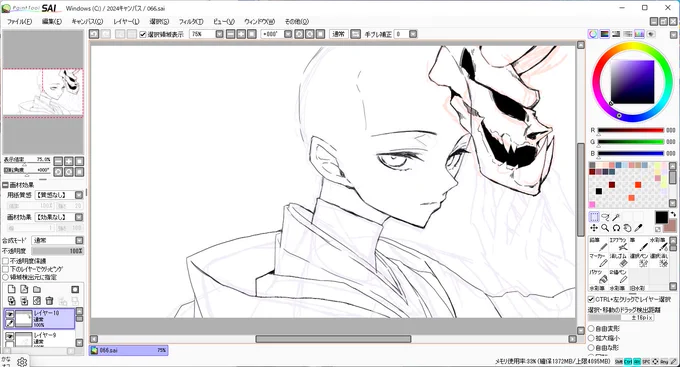
Task: Select 拡大縮小 scale radio option
Action: click(591, 338)
